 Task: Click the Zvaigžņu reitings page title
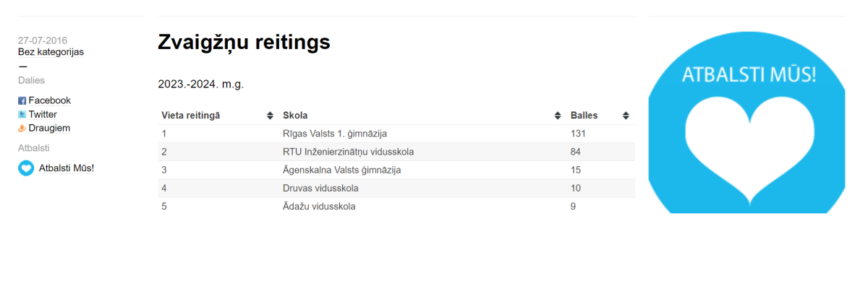coord(244,42)
